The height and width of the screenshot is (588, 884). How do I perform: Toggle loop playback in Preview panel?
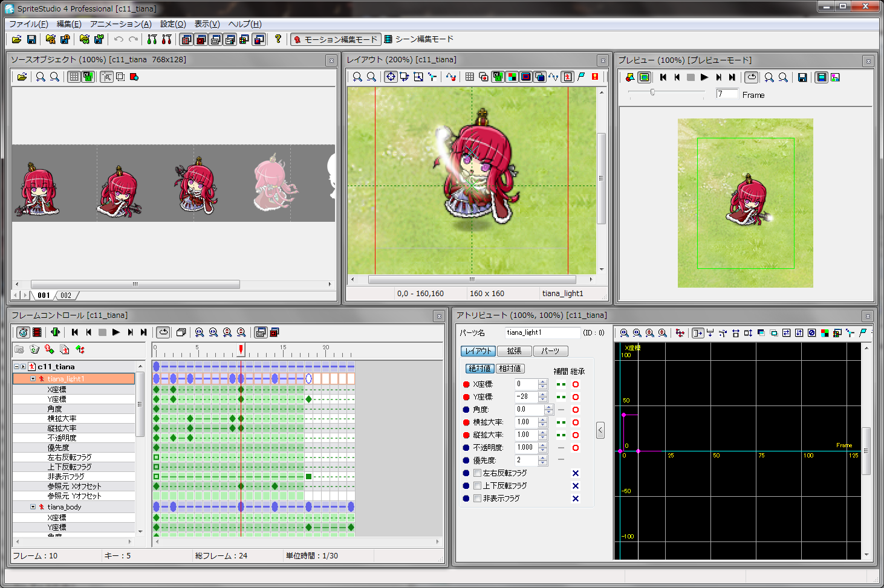752,77
